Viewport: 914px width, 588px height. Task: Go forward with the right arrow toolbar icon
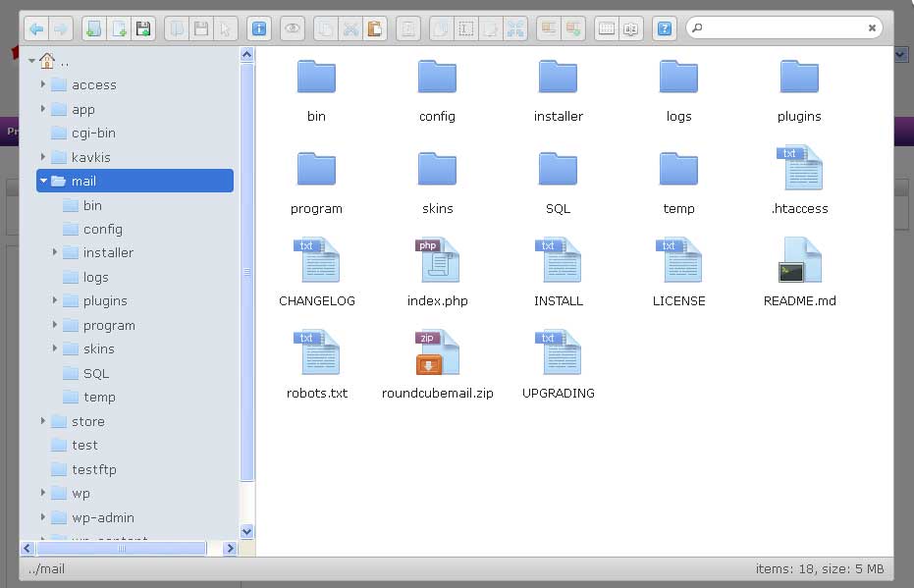[61, 28]
